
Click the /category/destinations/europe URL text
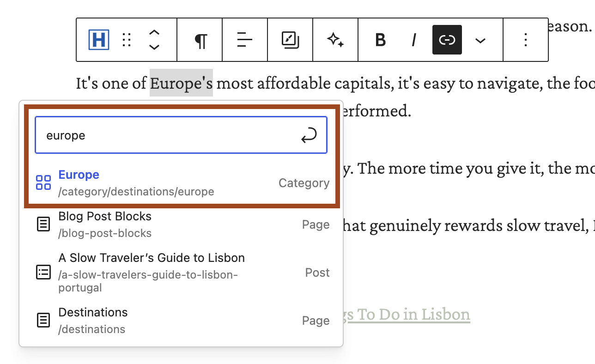[x=136, y=192]
